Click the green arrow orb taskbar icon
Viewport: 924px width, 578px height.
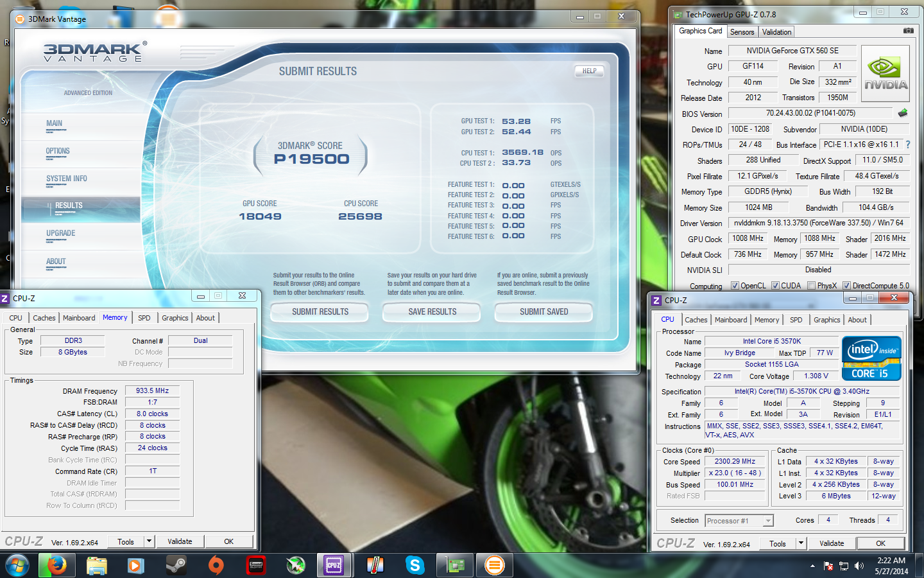(295, 565)
